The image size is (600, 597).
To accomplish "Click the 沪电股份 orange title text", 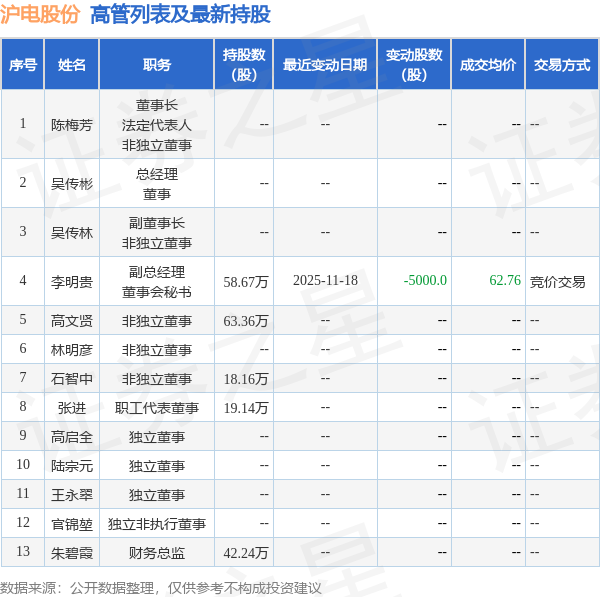I will (41, 15).
